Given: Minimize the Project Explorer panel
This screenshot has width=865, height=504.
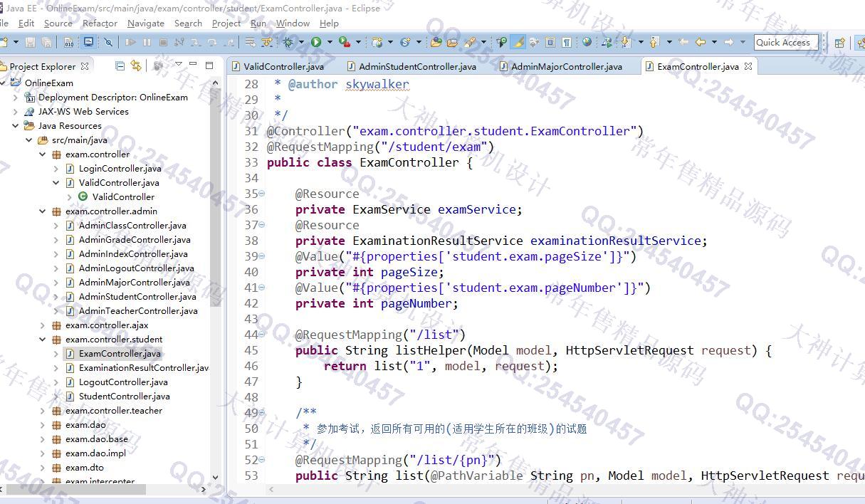Looking at the screenshot, I should [x=193, y=64].
